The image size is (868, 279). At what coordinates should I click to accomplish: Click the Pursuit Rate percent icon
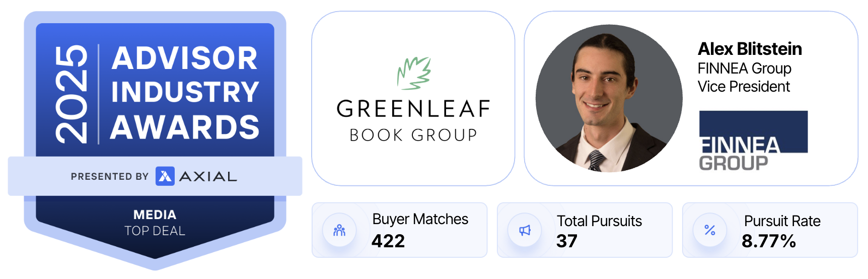point(710,231)
